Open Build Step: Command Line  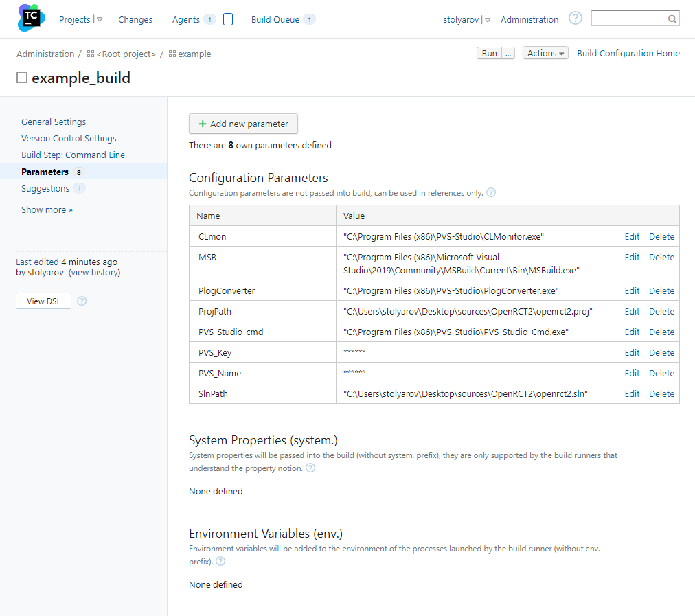pyautogui.click(x=73, y=155)
